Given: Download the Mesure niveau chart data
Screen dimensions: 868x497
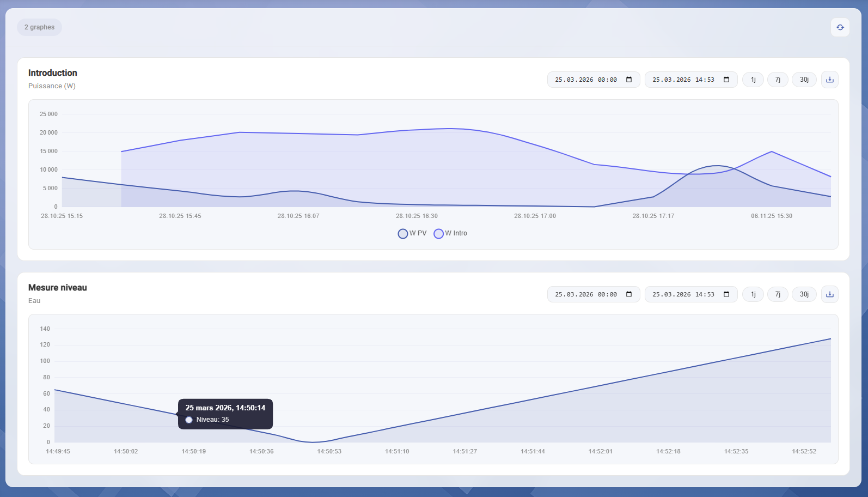Looking at the screenshot, I should point(829,294).
